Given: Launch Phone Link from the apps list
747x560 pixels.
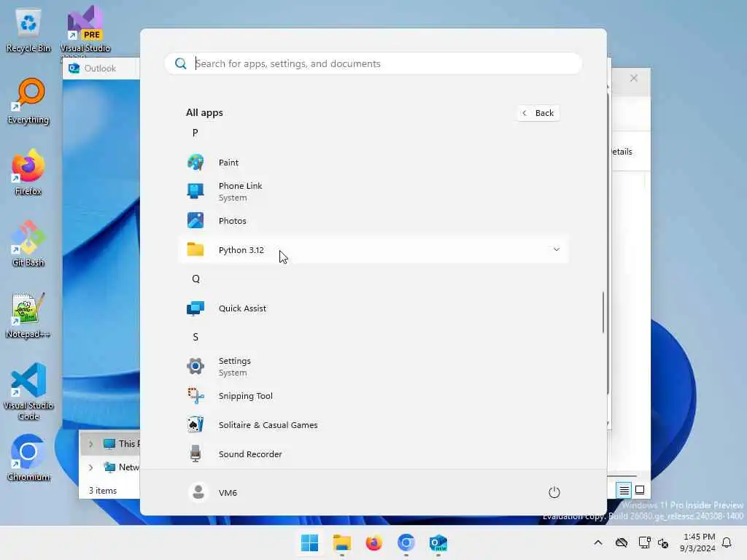Looking at the screenshot, I should (x=373, y=192).
